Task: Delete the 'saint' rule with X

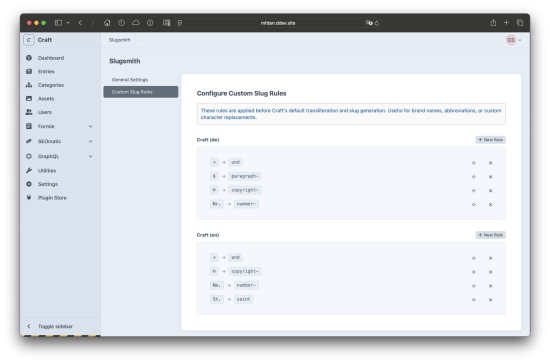Action: pyautogui.click(x=490, y=300)
